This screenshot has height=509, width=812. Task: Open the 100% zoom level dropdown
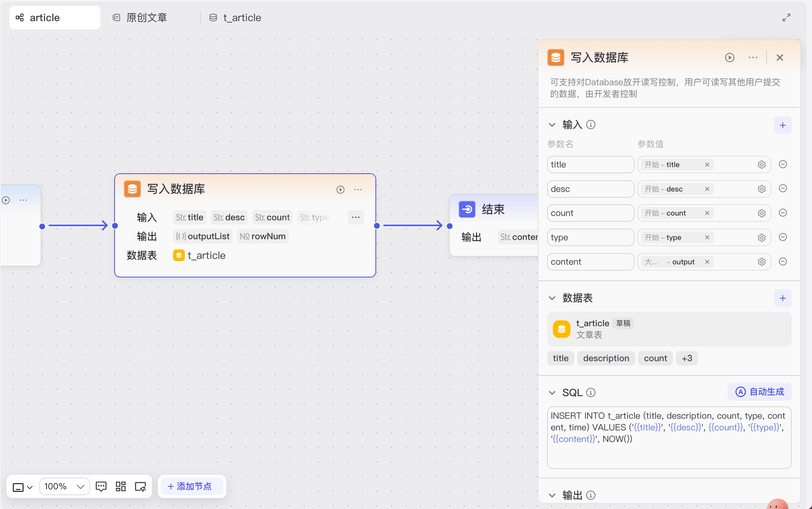click(64, 486)
